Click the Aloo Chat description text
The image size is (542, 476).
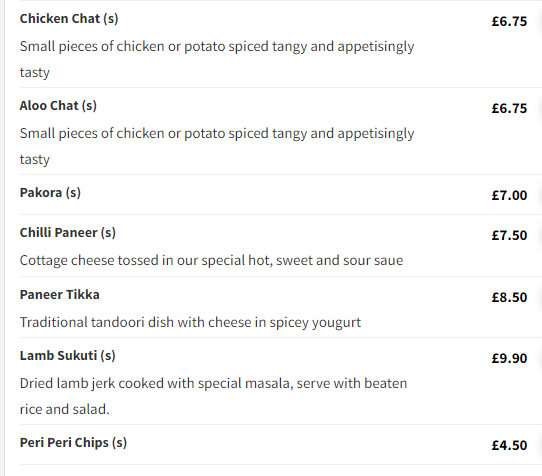217,147
